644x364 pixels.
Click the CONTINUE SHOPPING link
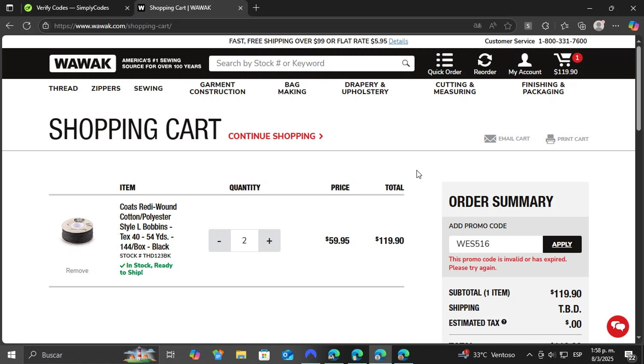pyautogui.click(x=276, y=136)
